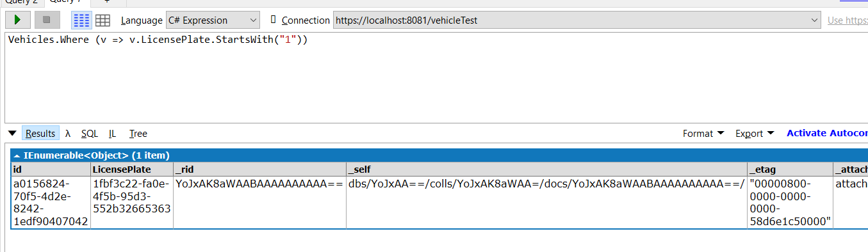This screenshot has width=868, height=252.
Task: Click the Use https link
Action: (848, 20)
